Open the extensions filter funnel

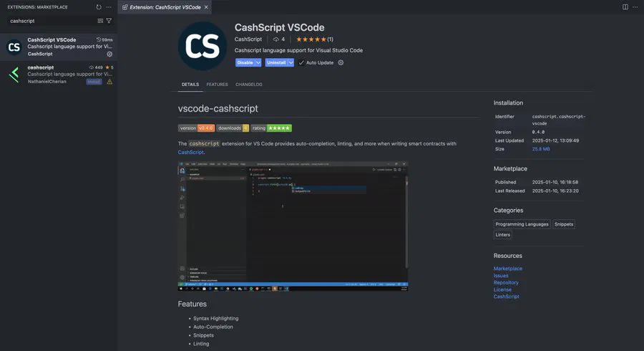[x=109, y=21]
